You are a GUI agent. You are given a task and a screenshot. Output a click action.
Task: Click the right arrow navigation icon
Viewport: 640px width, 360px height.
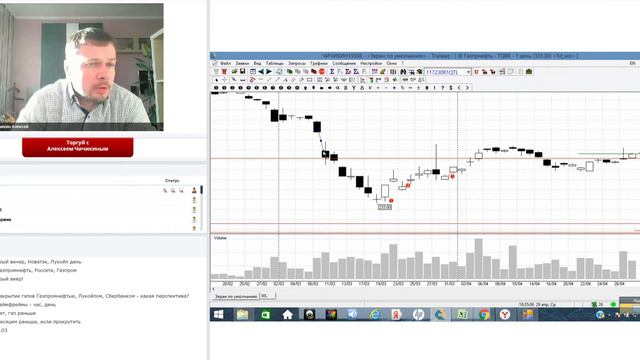[269, 71]
